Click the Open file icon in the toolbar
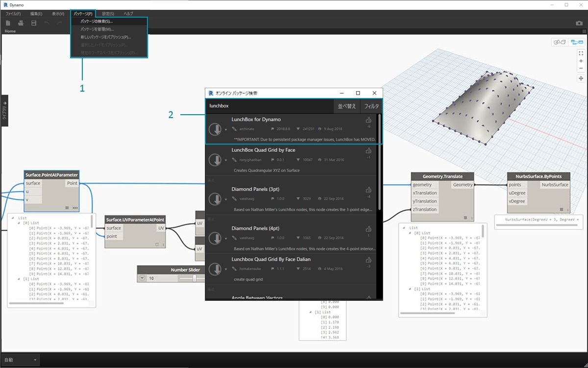Image resolution: width=588 pixels, height=368 pixels. click(21, 23)
